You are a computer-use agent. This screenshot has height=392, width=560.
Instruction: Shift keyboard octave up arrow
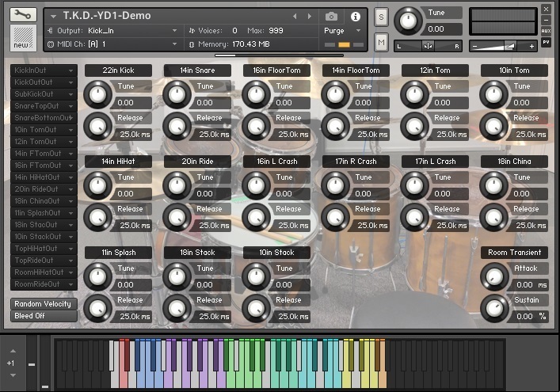click(13, 351)
